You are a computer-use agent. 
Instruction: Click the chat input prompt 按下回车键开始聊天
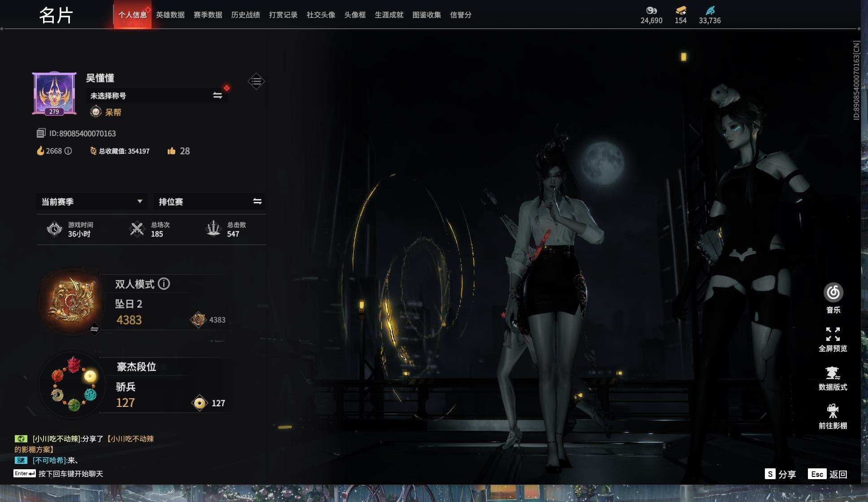pyautogui.click(x=71, y=474)
